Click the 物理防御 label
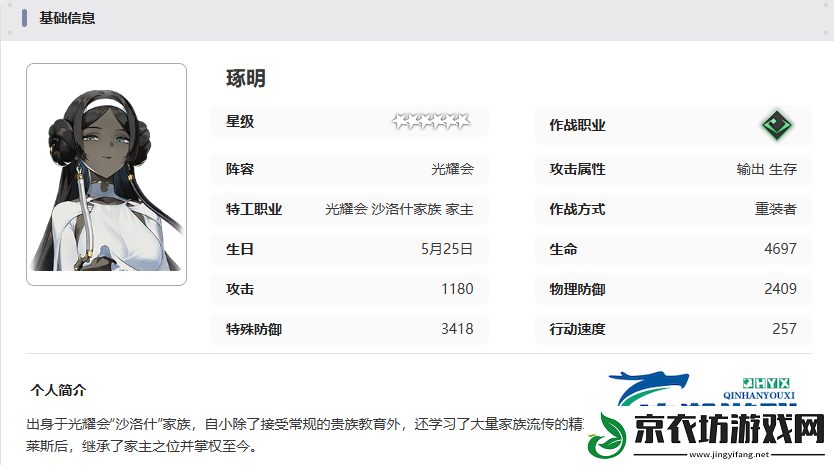 tap(577, 289)
